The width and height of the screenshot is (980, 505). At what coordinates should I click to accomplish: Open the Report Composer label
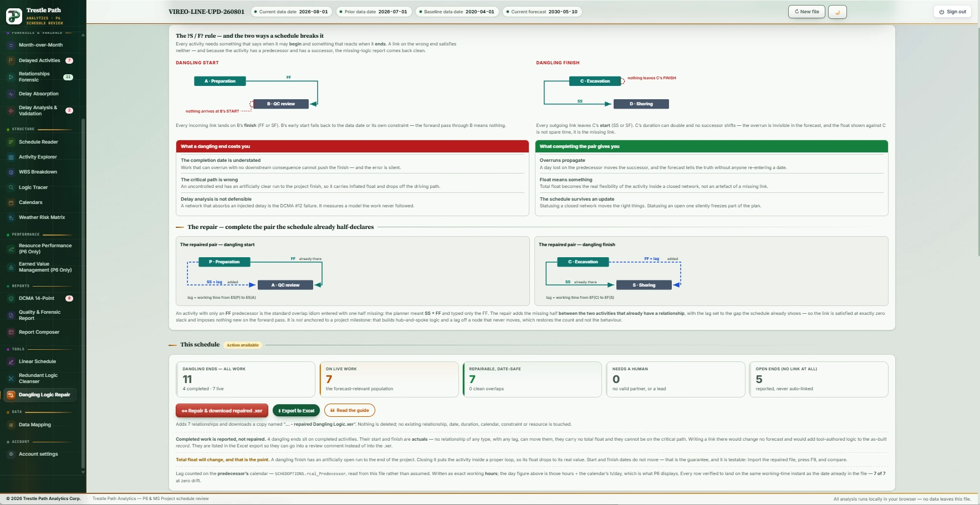pyautogui.click(x=39, y=333)
